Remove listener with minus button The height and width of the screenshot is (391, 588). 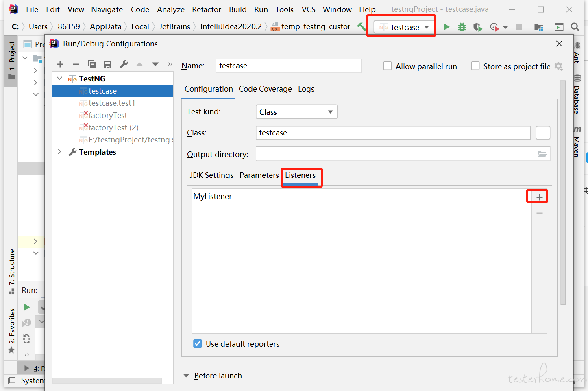coord(540,213)
